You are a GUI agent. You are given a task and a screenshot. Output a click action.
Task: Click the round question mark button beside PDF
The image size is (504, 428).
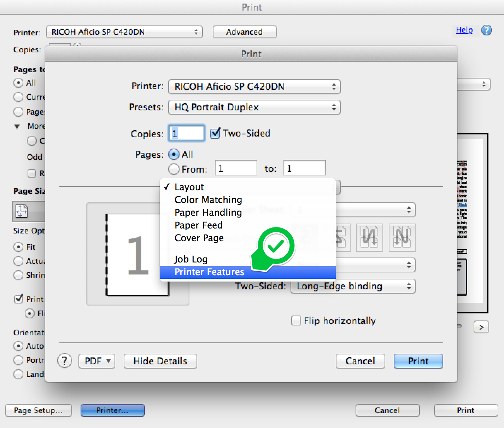(65, 361)
